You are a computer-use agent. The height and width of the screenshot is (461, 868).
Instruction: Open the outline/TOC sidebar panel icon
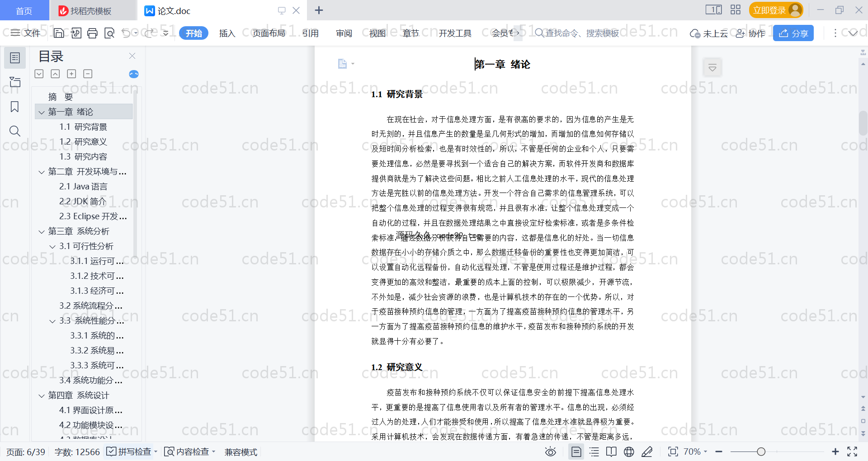[x=15, y=58]
